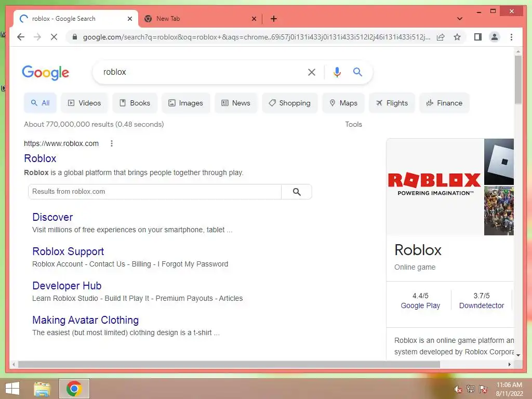
Task: Open the search Tools options
Action: point(353,124)
